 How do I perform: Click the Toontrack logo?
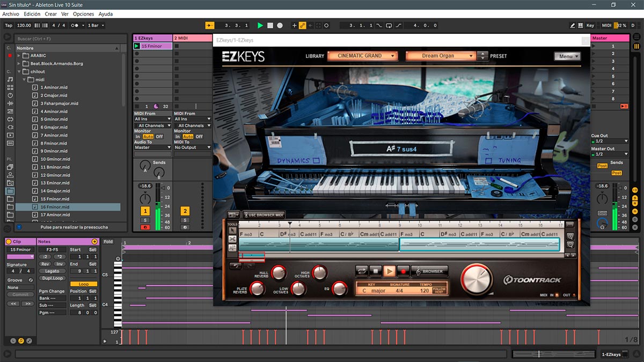point(533,279)
